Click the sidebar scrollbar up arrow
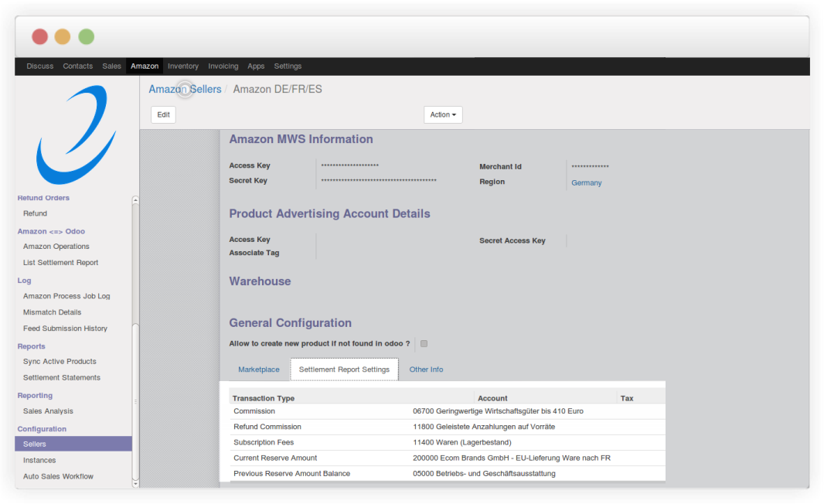824x504 pixels. [135, 199]
